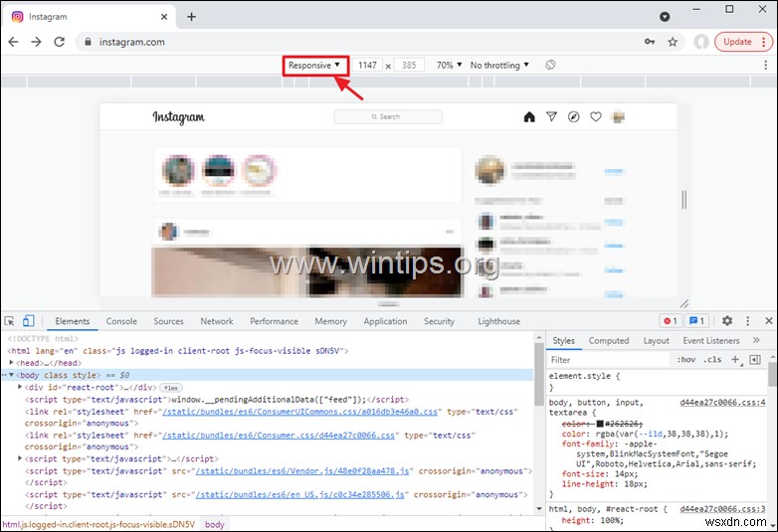Click the viewport height field 385
The height and width of the screenshot is (532, 778).
409,66
